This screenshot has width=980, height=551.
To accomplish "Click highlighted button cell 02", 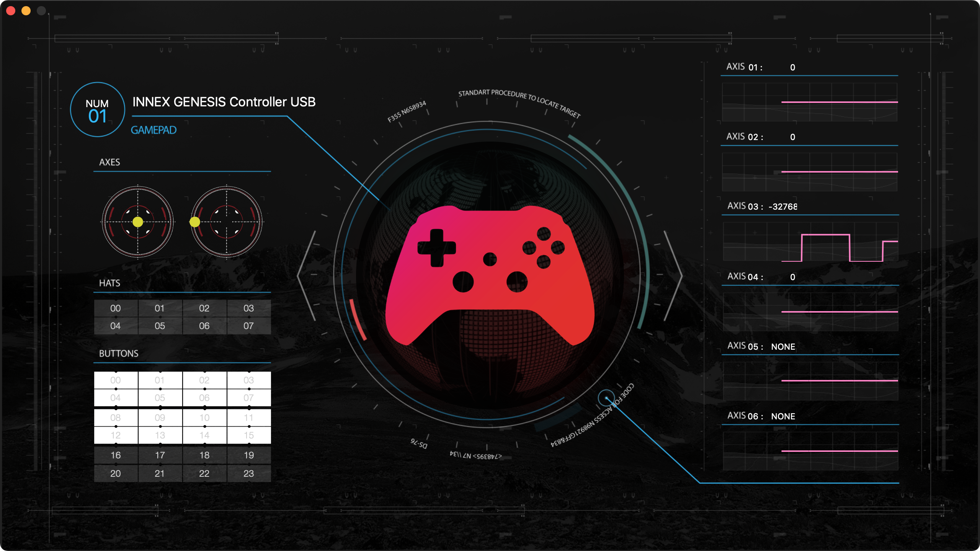I will pos(204,380).
